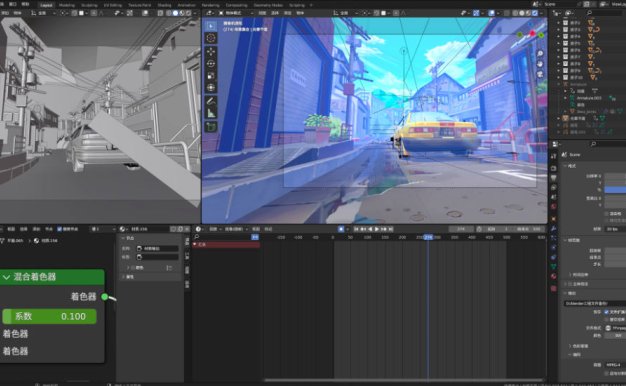
Task: Click the 着色器 output socket on node
Action: click(x=105, y=297)
